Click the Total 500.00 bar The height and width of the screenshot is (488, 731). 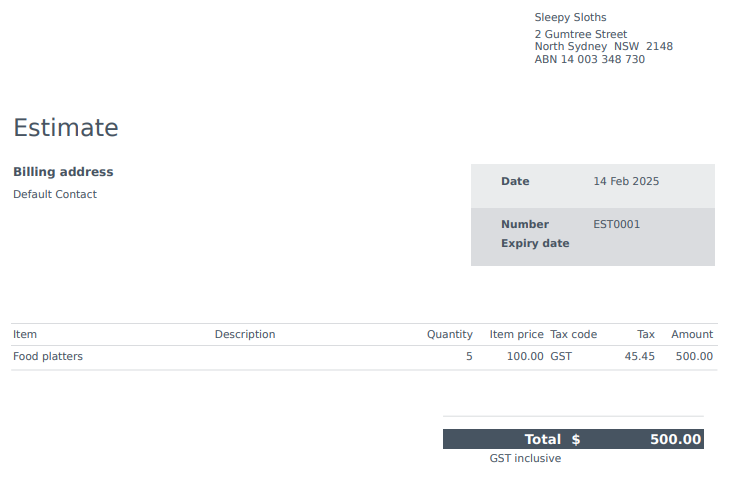tap(573, 439)
